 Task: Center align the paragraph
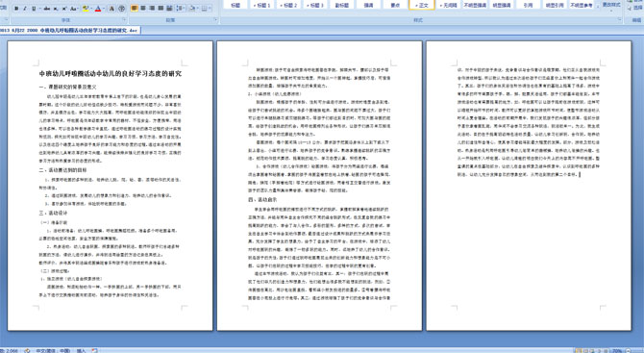143,9
